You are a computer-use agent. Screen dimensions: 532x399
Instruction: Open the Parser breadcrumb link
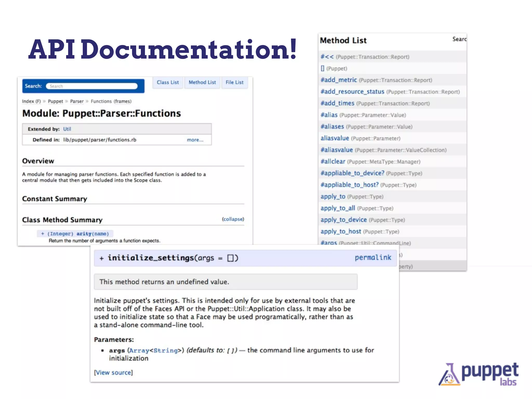77,101
